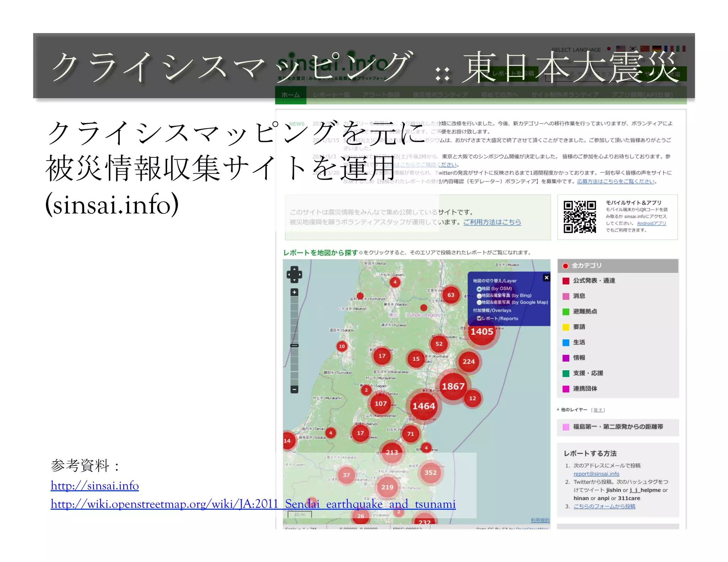Open the 52 report cluster marker
Image resolution: width=728 pixels, height=562 pixels.
point(439,344)
